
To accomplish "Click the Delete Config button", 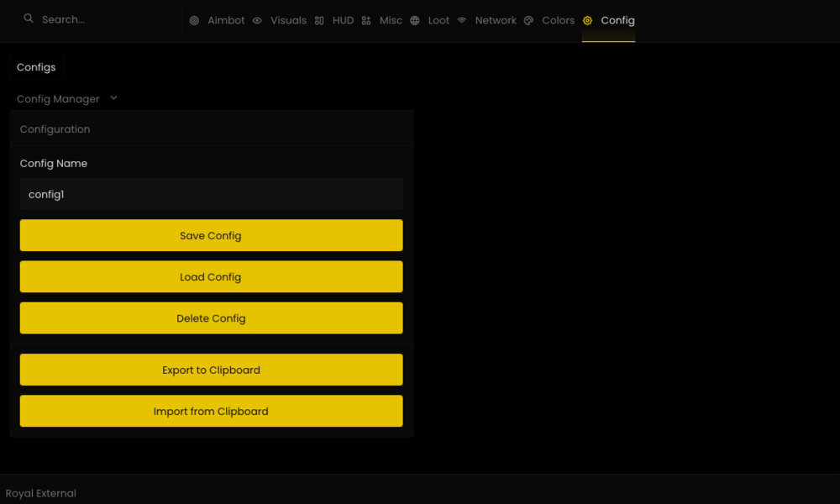I will (211, 318).
